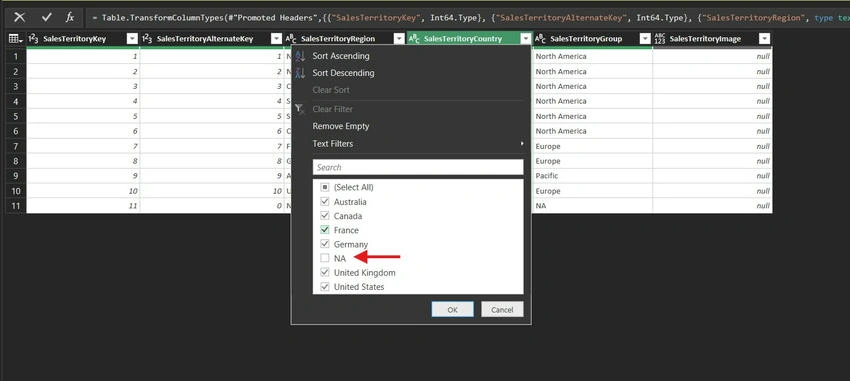The image size is (850, 381).
Task: Confirm the formula with checkmark icon
Action: click(x=47, y=17)
